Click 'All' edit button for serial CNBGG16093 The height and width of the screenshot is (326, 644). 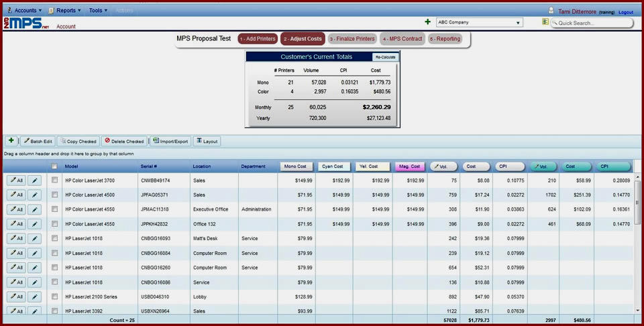click(x=16, y=238)
